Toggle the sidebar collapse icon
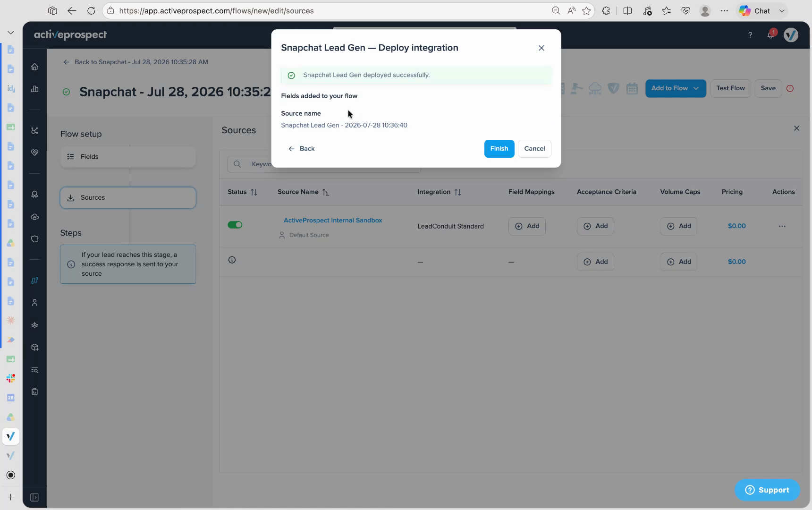This screenshot has height=510, width=812. tap(34, 498)
